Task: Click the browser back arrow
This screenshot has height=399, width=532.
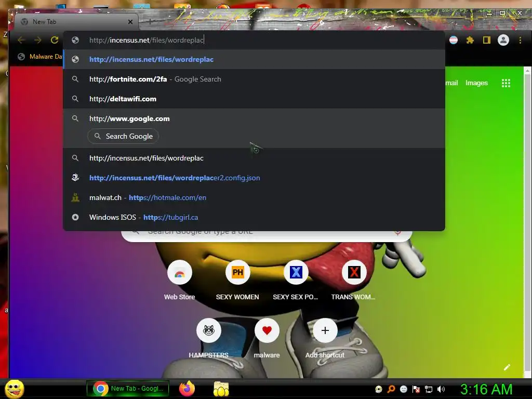Action: [x=21, y=40]
